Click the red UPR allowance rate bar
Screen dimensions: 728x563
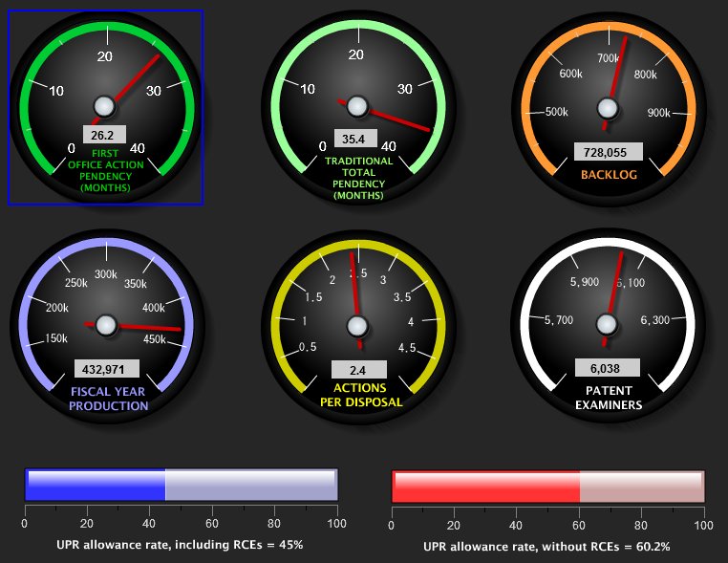(547, 486)
